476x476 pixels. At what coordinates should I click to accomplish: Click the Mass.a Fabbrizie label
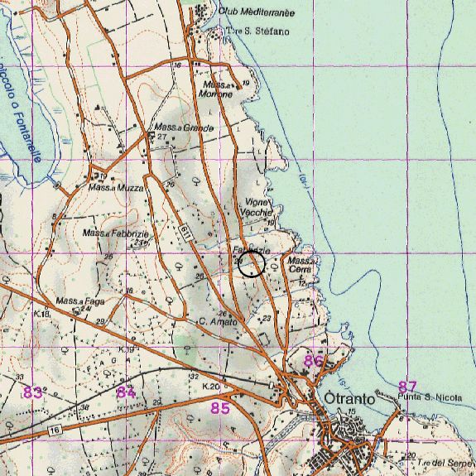tap(116, 233)
